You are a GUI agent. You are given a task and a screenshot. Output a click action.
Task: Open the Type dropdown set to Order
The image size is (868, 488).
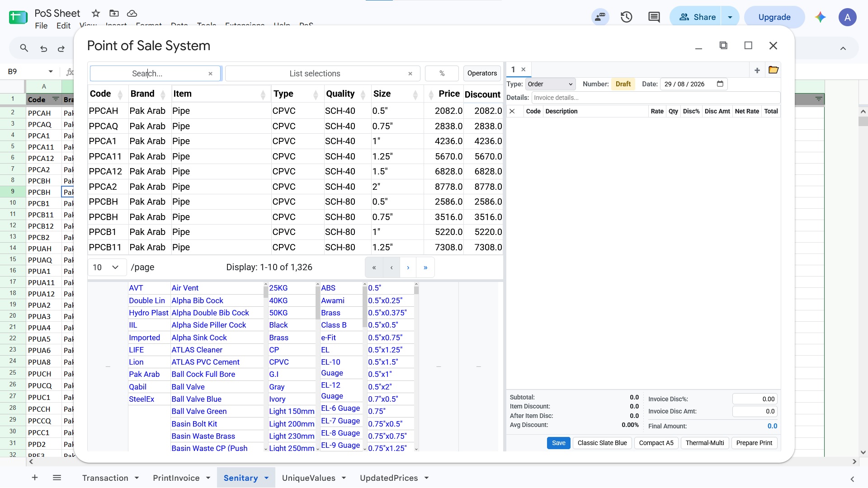tap(550, 84)
